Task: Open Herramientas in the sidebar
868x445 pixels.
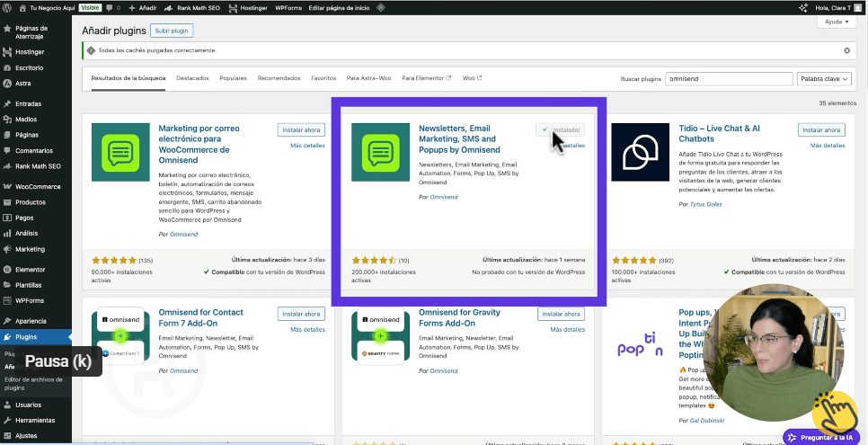Action: pos(36,420)
